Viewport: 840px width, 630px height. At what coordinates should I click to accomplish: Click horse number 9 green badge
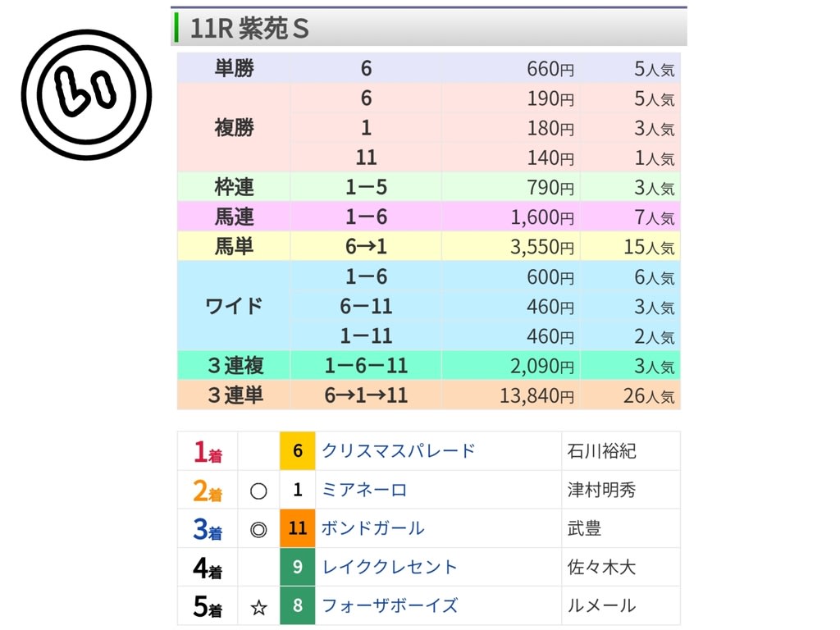298,567
